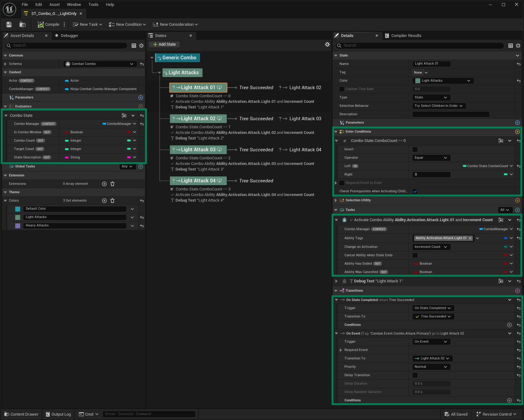This screenshot has width=524, height=420.
Task: Expand Required Event row in transition
Action: [341, 350]
